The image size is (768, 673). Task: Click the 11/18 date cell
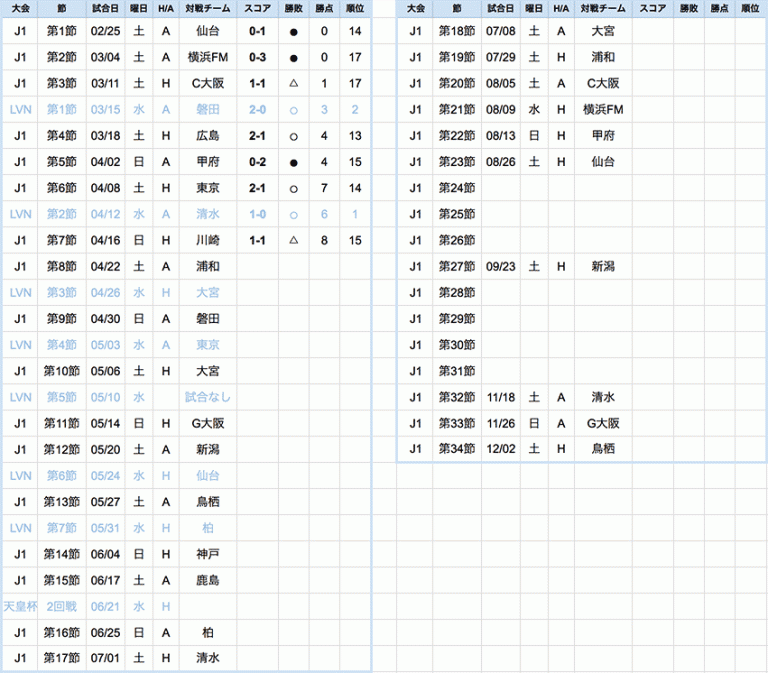click(x=501, y=397)
